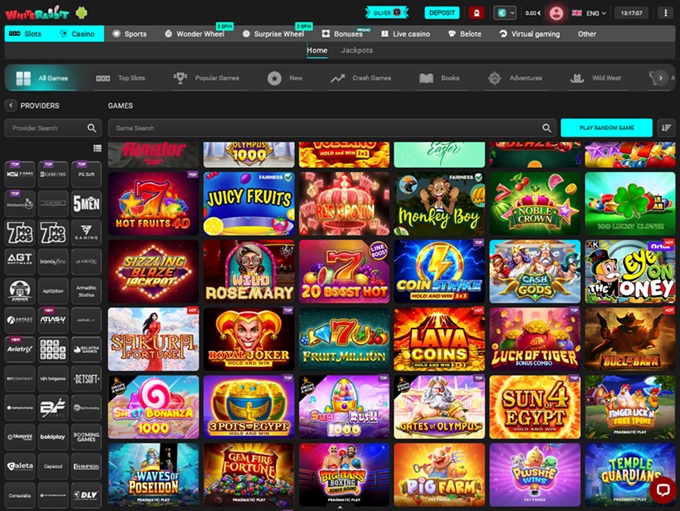Click the Deposit button
This screenshot has width=680, height=511.
(x=442, y=13)
